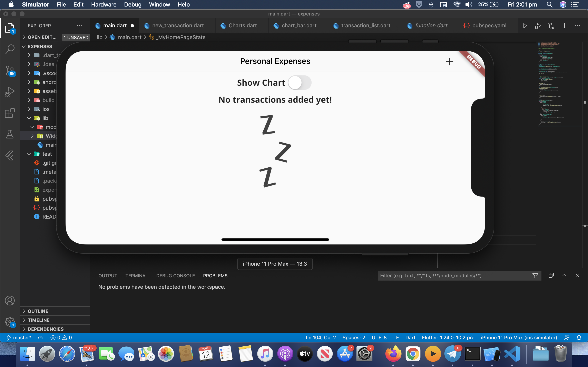Start debugging via the debug icon
588x367 pixels.
click(538, 25)
